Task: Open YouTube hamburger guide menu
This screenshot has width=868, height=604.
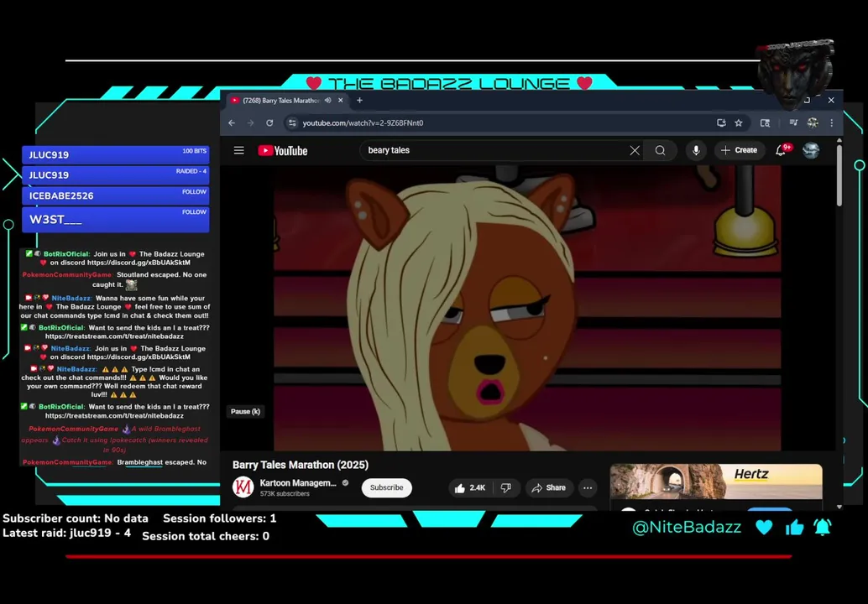Action: (238, 150)
